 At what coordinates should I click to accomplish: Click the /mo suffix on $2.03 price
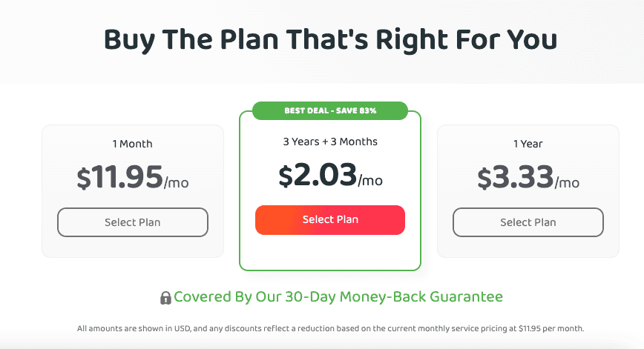click(370, 181)
